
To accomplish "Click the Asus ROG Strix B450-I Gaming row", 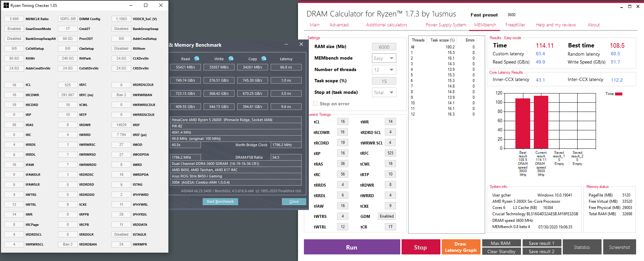I will pyautogui.click(x=236, y=176).
